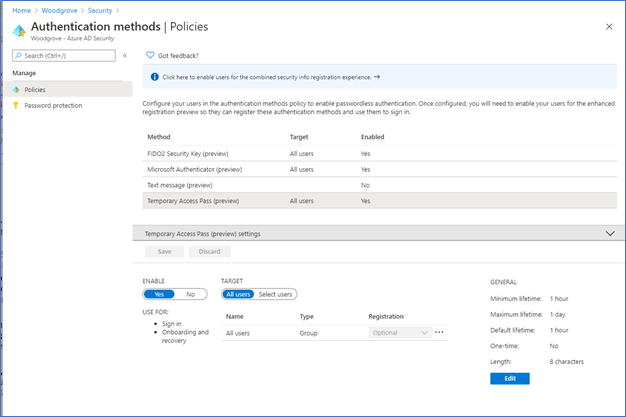Open the Optional registration dropdown
This screenshot has width=626, height=417.
click(x=400, y=332)
